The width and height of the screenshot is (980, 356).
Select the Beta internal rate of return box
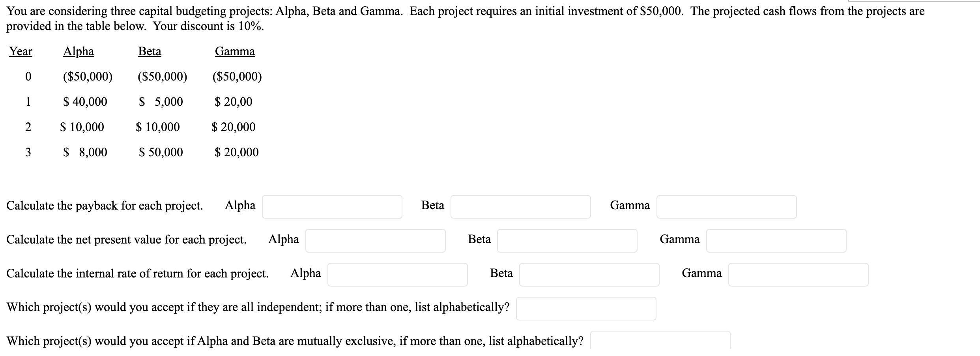coord(589,274)
